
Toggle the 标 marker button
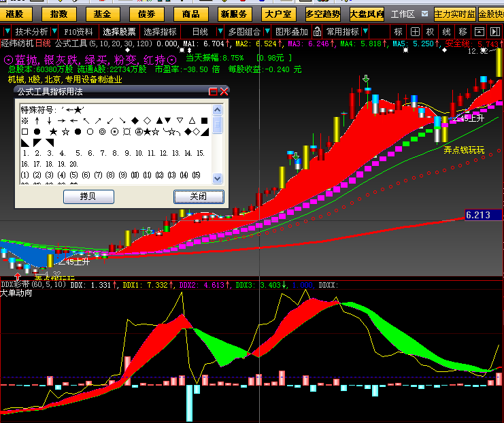pyautogui.click(x=399, y=32)
